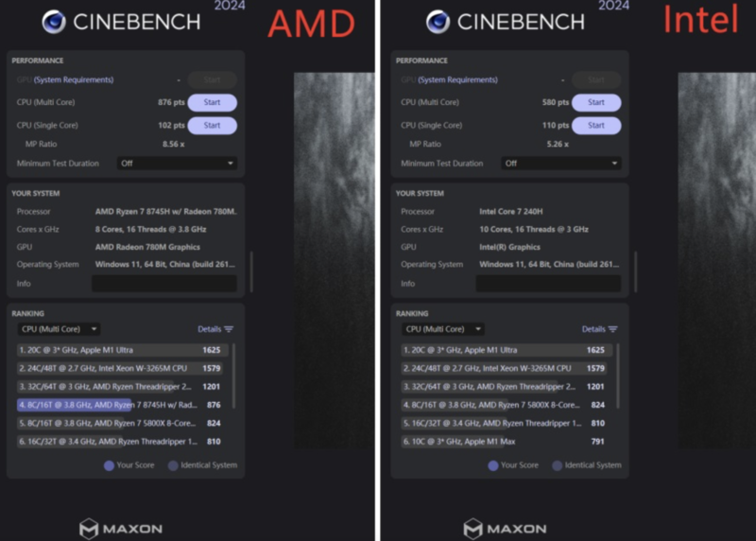Open Minimum Test Duration dropdown in Intel panel
This screenshot has height=541, width=756.
(x=560, y=163)
